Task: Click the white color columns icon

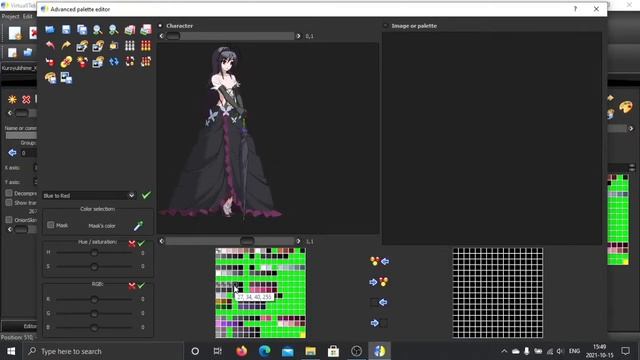Action: [130, 45]
